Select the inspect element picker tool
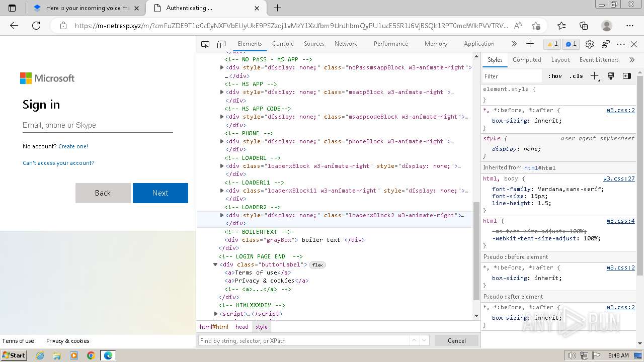The height and width of the screenshot is (362, 644). click(205, 44)
